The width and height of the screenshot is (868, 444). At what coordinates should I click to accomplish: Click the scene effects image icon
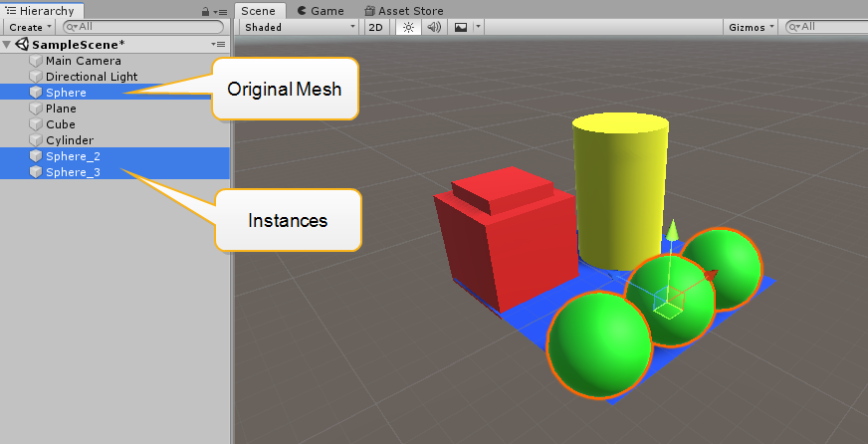461,27
